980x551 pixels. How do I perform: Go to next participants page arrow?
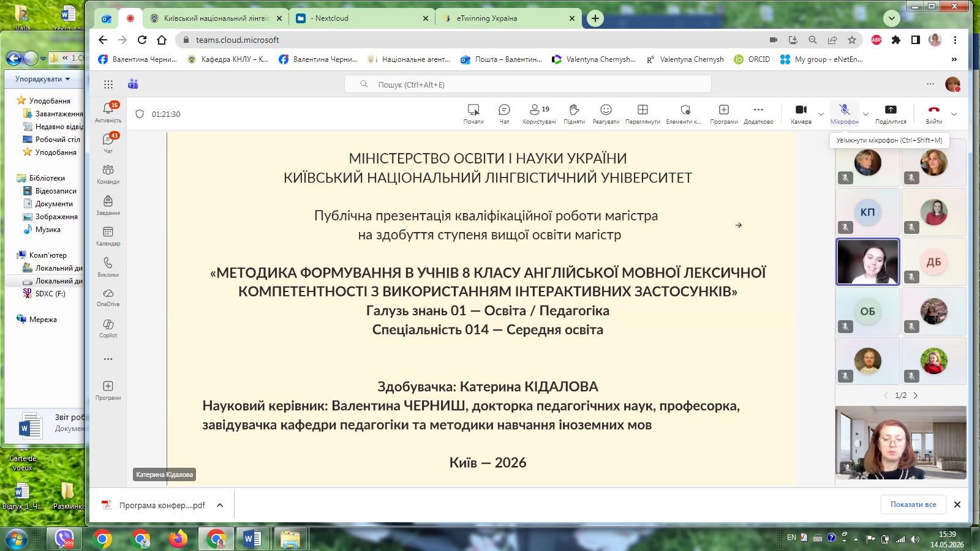pos(916,395)
